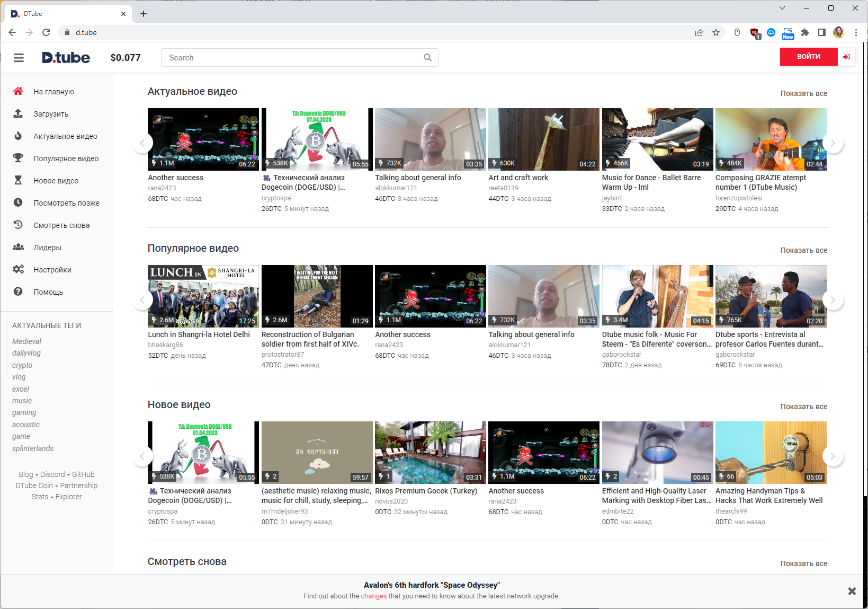Open Chrome extensions puzzle icon
Screen dimensions: 868x609
805,32
